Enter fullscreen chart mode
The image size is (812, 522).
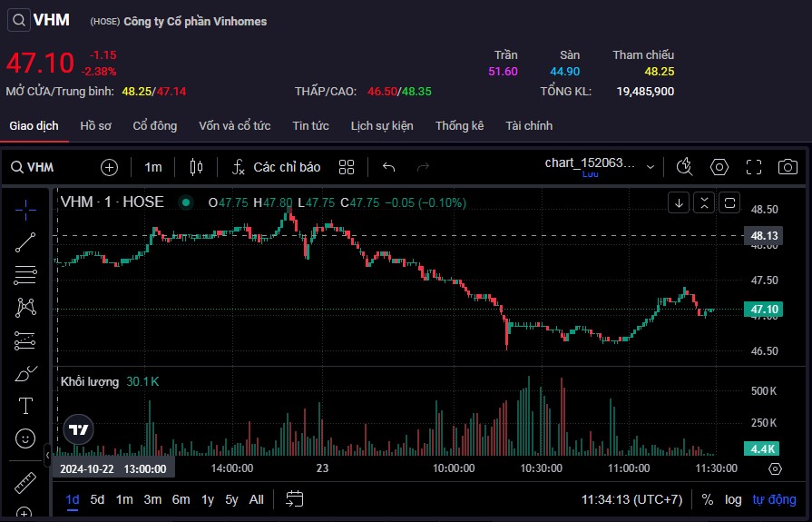[753, 167]
